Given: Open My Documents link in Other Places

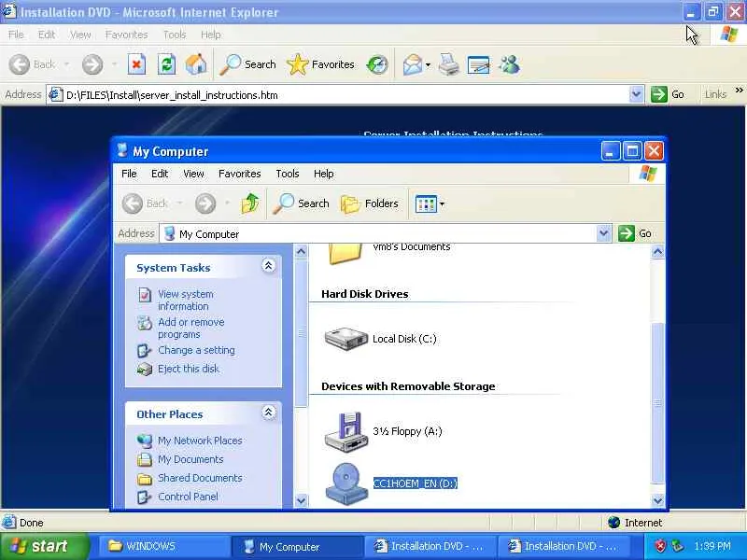Looking at the screenshot, I should [190, 459].
